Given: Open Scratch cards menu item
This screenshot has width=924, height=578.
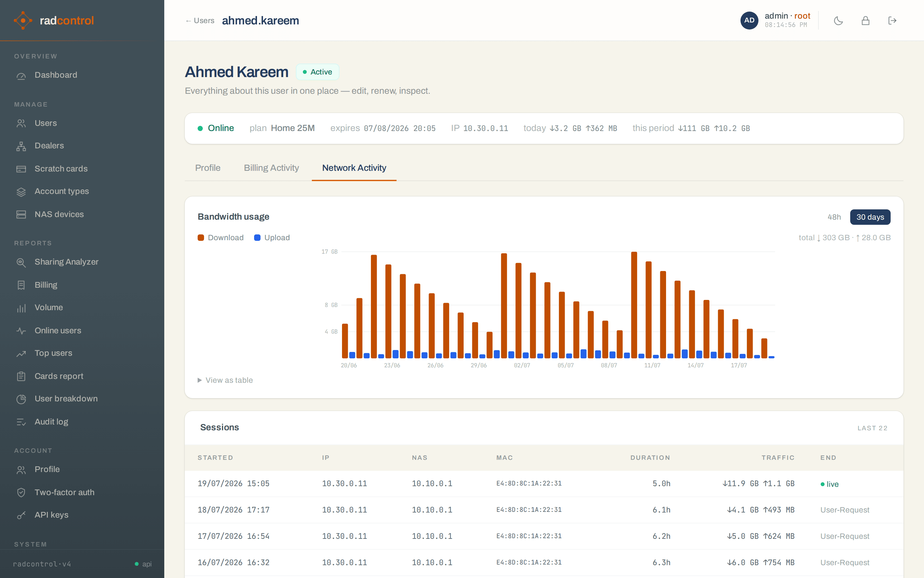Looking at the screenshot, I should (x=82, y=169).
